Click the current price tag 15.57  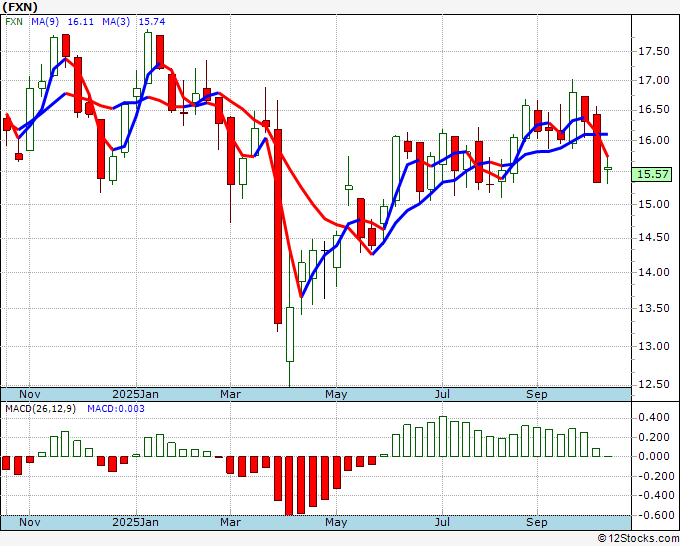pos(653,174)
